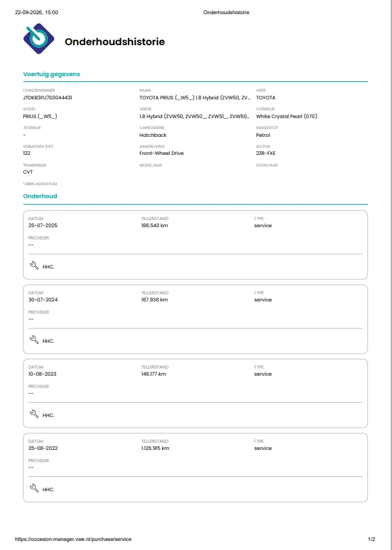The image size is (392, 550).
Task: Select chassis number JTDKB3FU703044431
Action: tap(48, 98)
